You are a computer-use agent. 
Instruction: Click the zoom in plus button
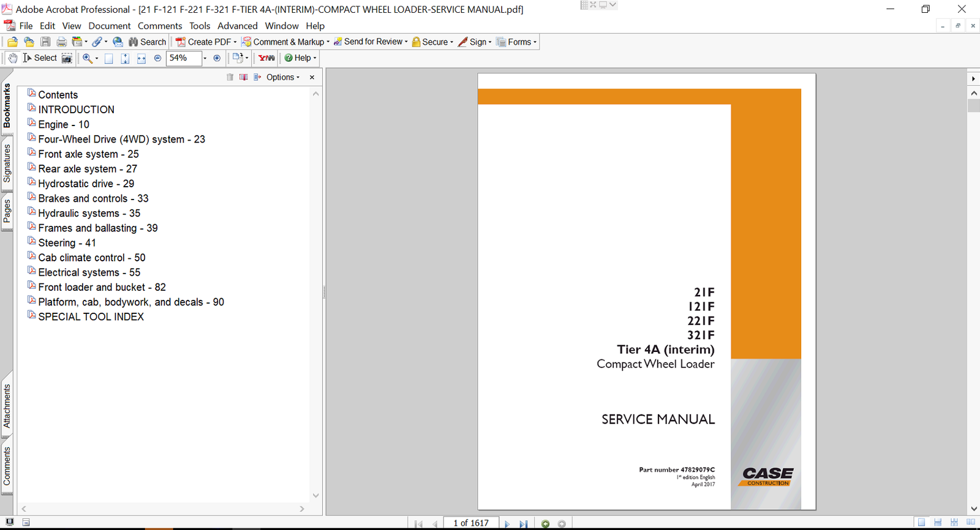(x=217, y=58)
